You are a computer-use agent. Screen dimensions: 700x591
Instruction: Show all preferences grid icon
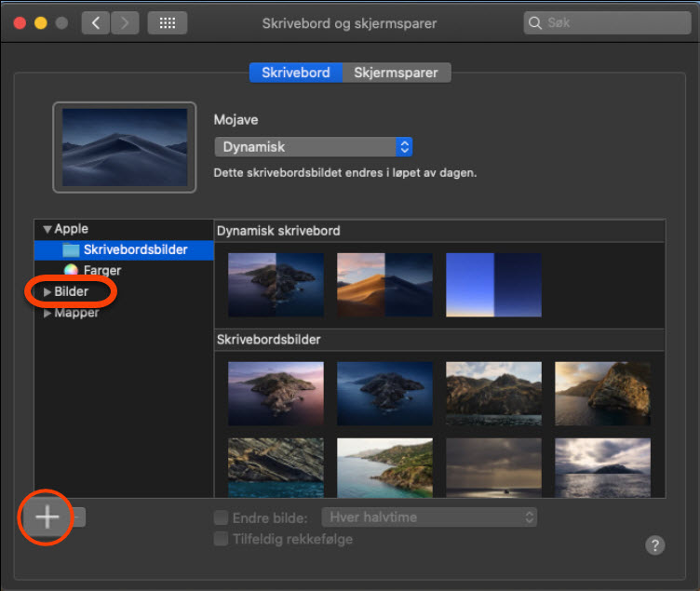click(x=168, y=23)
